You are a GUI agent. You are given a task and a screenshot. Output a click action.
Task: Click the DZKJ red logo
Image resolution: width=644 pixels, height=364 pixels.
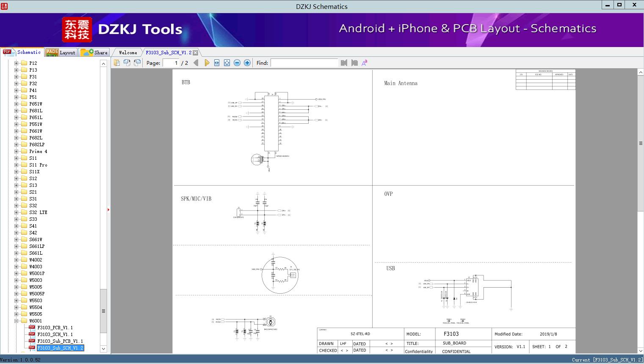(77, 30)
